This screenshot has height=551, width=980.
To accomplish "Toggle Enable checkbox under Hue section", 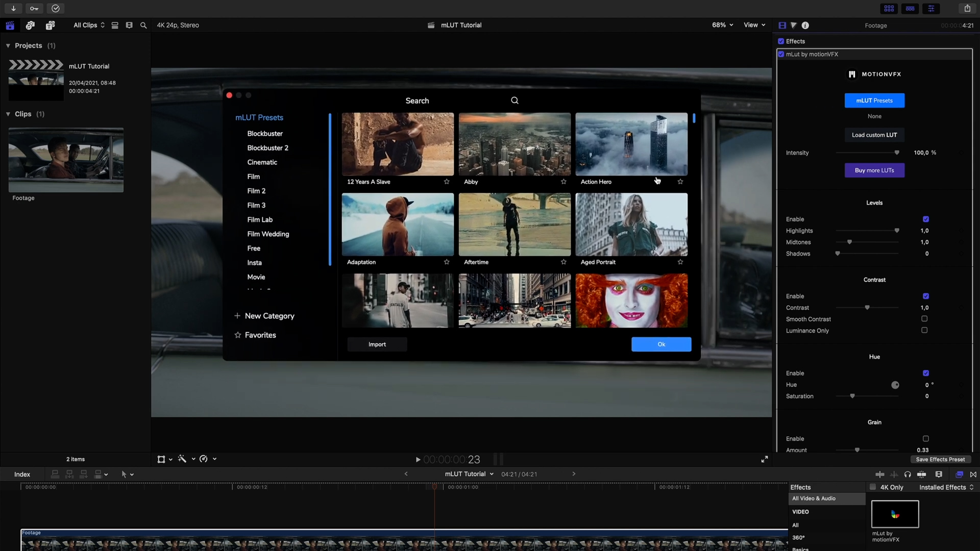I will pyautogui.click(x=926, y=373).
